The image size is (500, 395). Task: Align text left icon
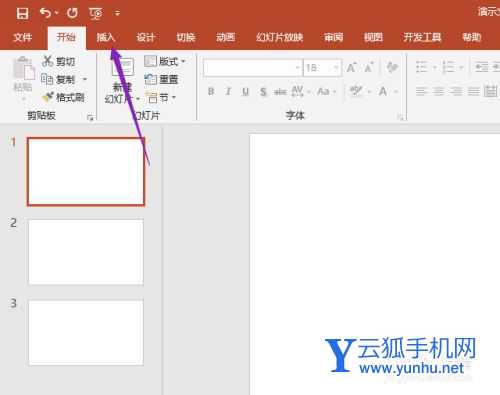coord(421,91)
